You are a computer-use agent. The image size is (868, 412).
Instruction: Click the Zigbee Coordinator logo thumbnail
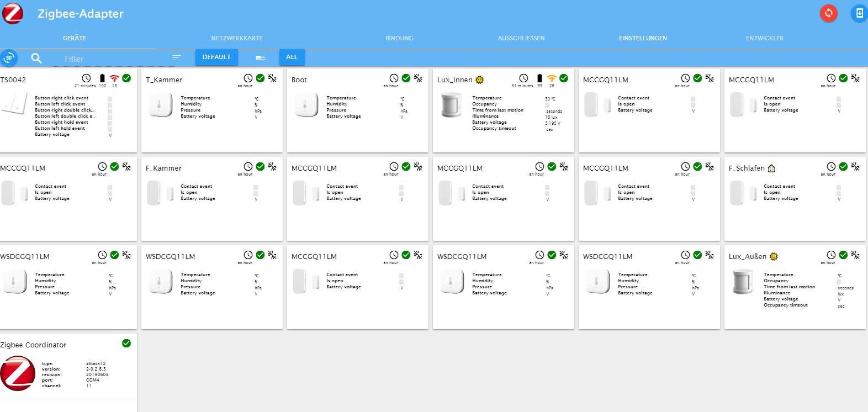click(18, 374)
